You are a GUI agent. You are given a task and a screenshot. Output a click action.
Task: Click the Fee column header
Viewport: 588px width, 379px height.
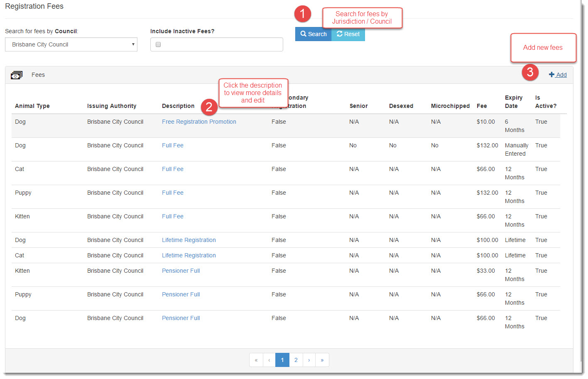pos(482,106)
